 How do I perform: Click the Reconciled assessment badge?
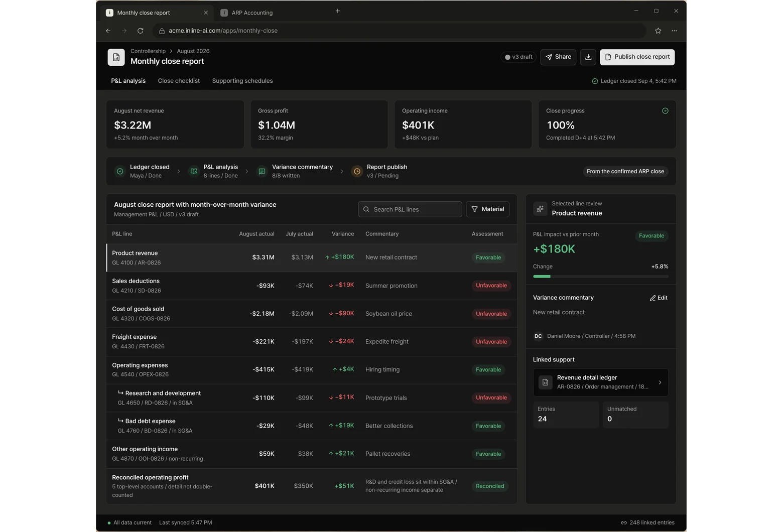click(x=490, y=486)
